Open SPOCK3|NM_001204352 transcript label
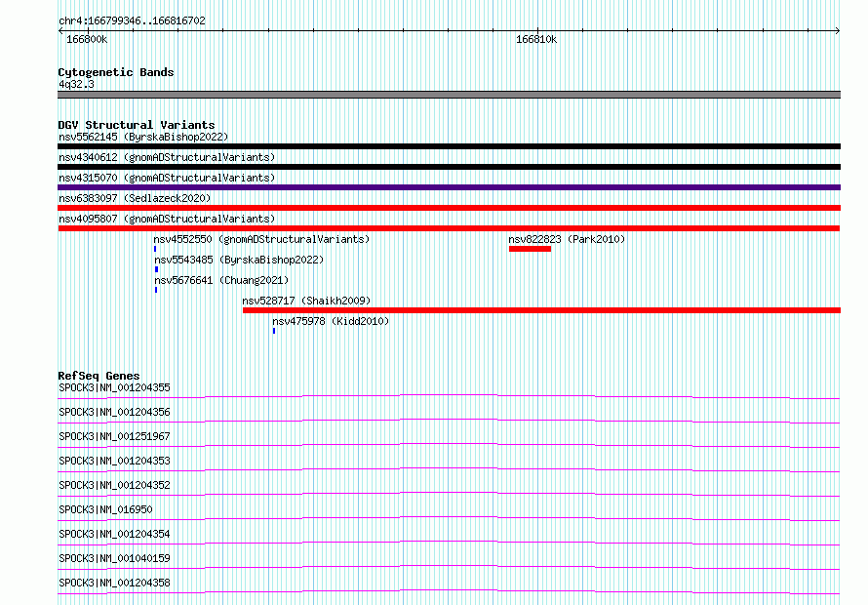 114,485
